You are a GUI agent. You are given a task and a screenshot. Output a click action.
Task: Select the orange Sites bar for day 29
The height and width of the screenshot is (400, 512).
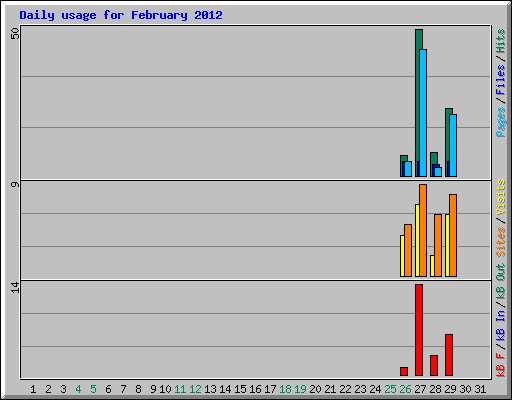coord(453,235)
